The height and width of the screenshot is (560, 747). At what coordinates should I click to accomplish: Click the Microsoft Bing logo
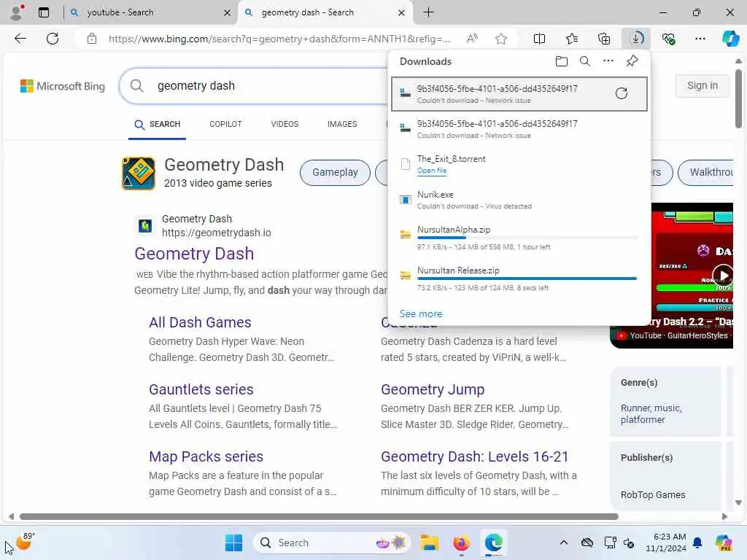point(63,86)
